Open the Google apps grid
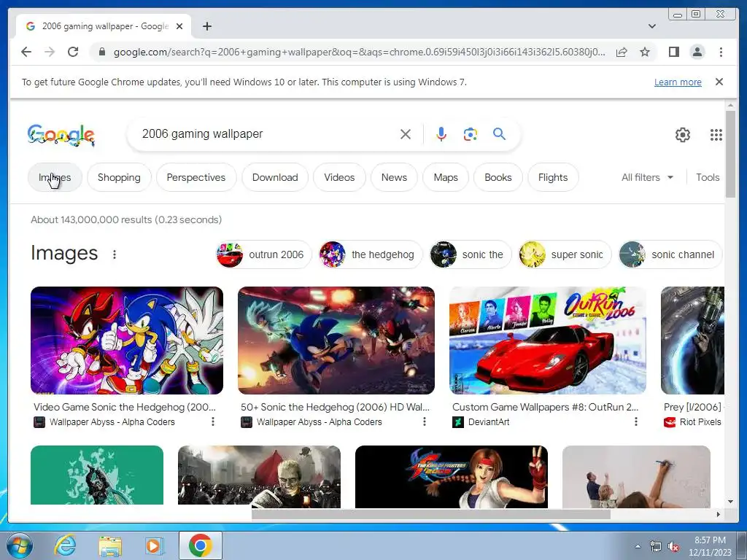Viewport: 747px width, 560px height. (x=716, y=135)
